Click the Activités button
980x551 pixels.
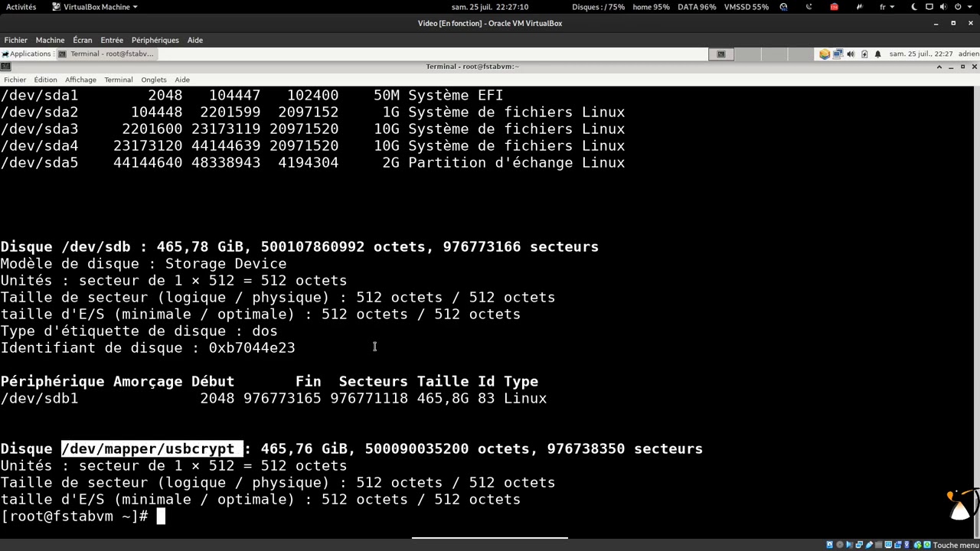tap(21, 7)
